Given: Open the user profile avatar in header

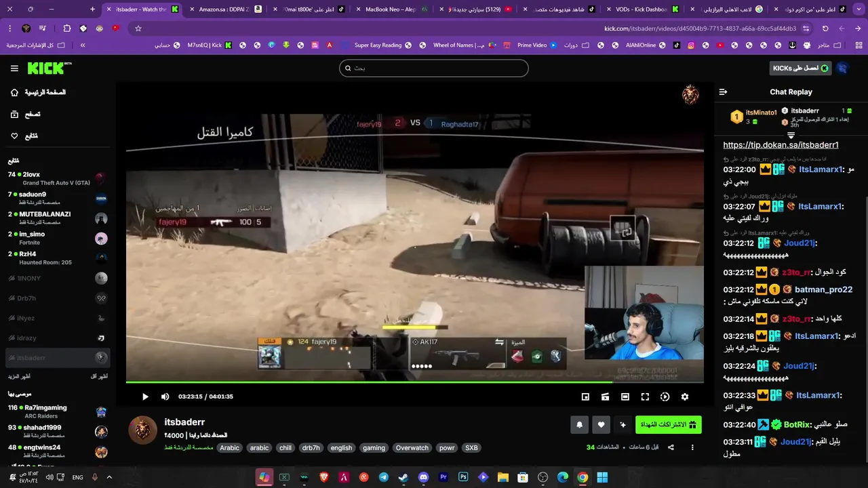Looking at the screenshot, I should 842,68.
